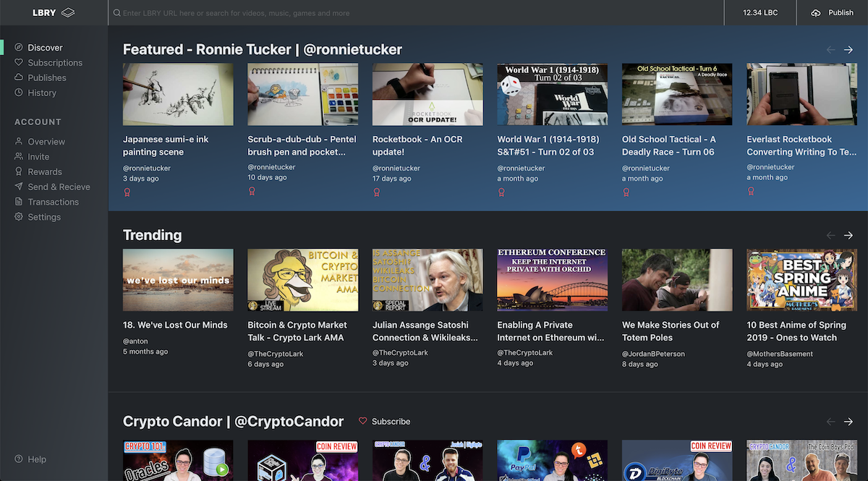Click the search magnifier icon

116,13
